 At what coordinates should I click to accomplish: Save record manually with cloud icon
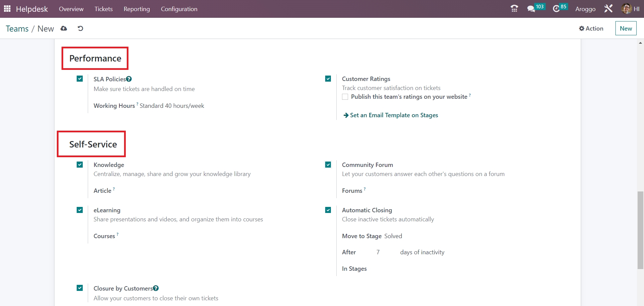[x=64, y=29]
